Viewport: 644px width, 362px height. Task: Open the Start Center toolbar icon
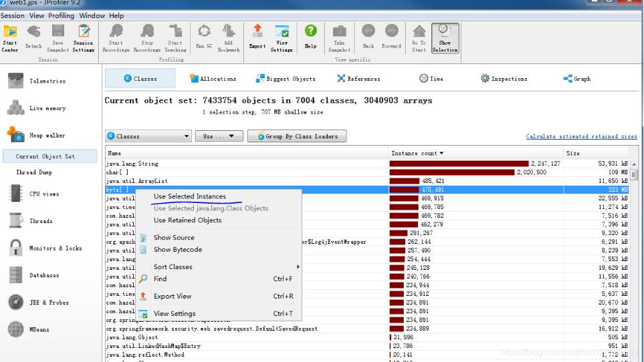coord(10,38)
